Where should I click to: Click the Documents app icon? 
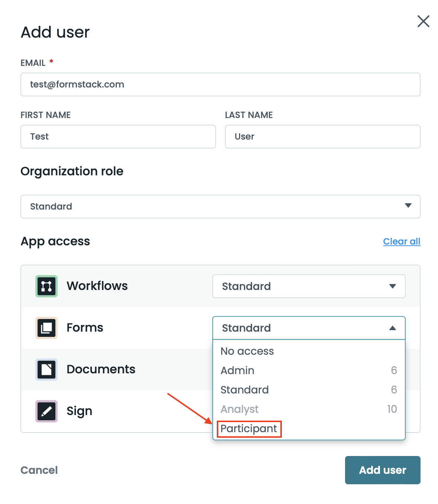coord(46,370)
